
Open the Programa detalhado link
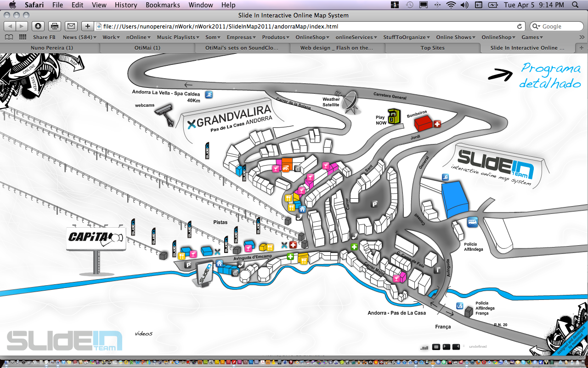pos(551,76)
